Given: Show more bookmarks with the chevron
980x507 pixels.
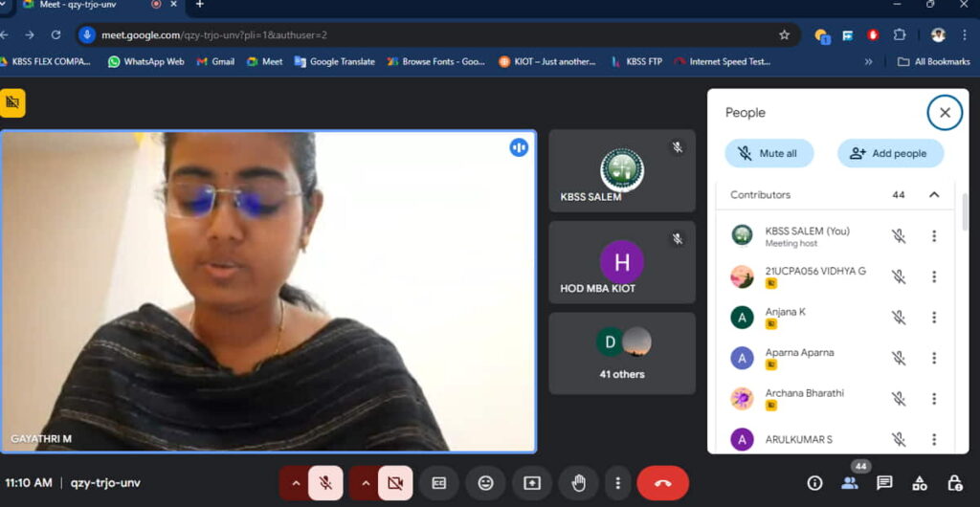Looking at the screenshot, I should [x=868, y=62].
